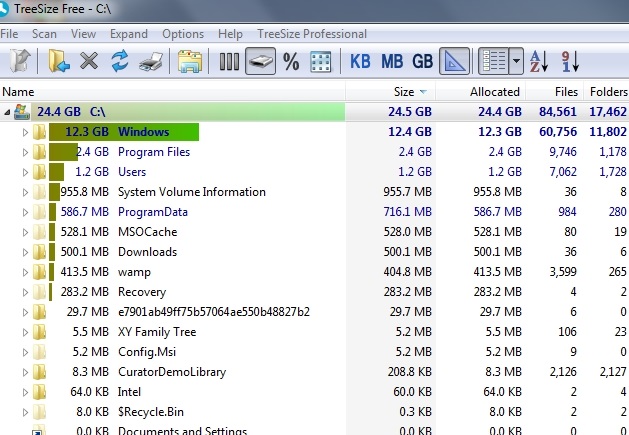Refresh the scan with blue arrows icon
Image resolution: width=629 pixels, height=435 pixels.
(x=120, y=61)
